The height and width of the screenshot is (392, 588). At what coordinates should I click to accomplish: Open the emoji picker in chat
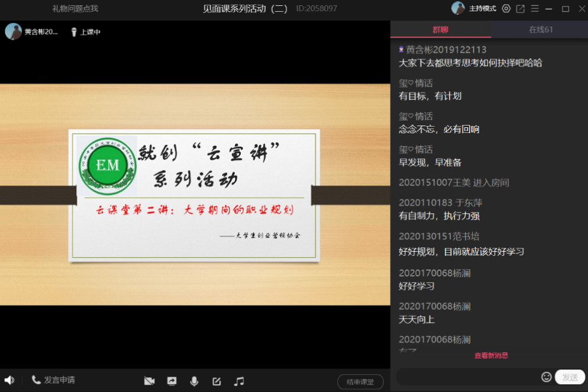point(546,377)
